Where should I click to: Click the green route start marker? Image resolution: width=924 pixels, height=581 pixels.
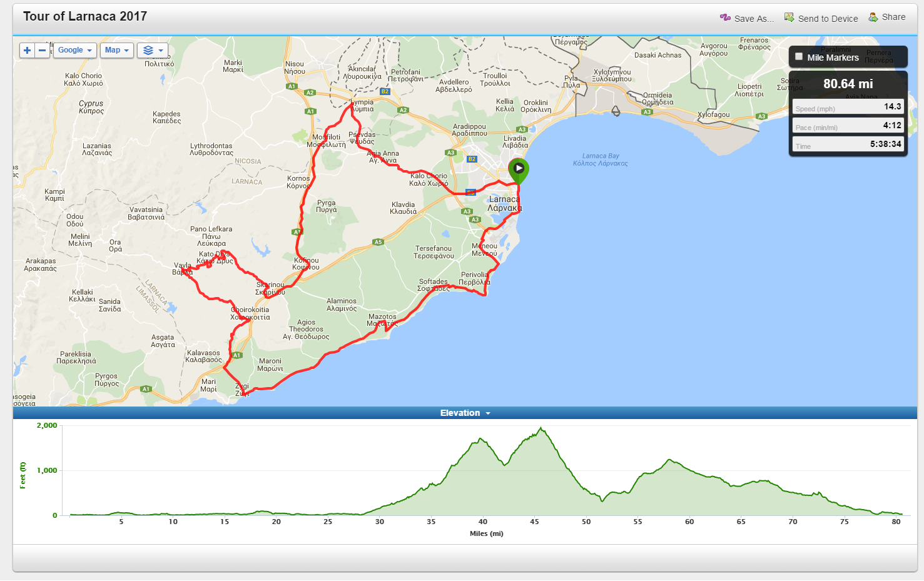[x=519, y=169]
